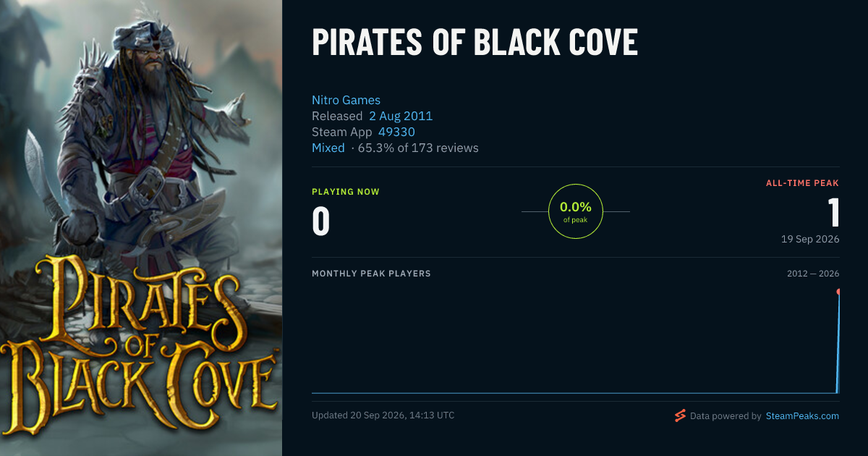The width and height of the screenshot is (868, 456).
Task: Open the Nitro Games developer link
Action: [x=346, y=100]
